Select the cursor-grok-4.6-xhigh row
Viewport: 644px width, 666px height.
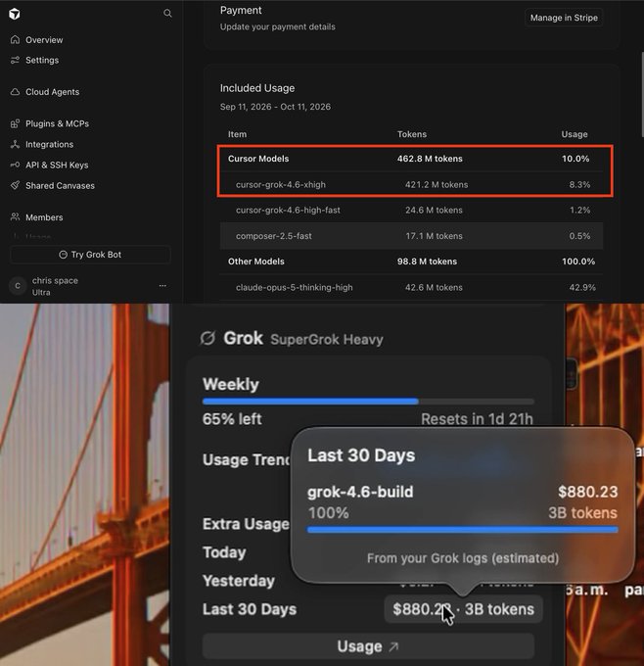(411, 184)
